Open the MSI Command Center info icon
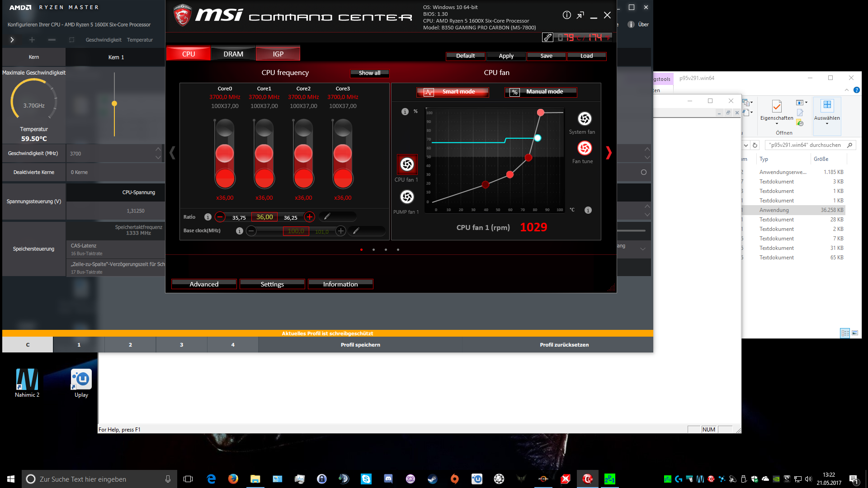This screenshot has width=868, height=488. (x=566, y=15)
